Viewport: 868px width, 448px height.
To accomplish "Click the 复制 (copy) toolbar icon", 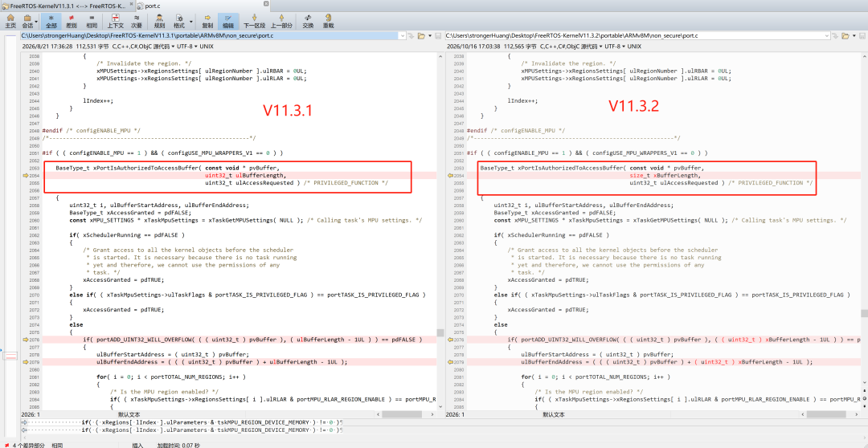I will [207, 21].
